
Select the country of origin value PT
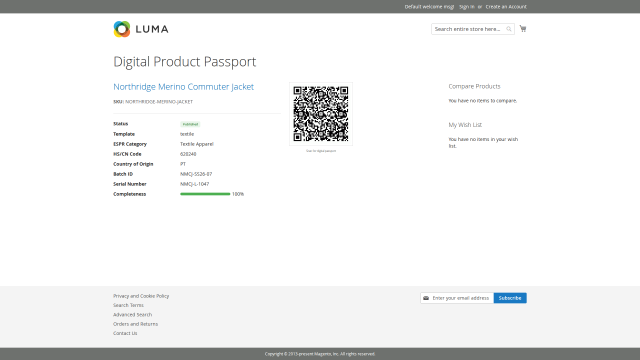(x=183, y=164)
